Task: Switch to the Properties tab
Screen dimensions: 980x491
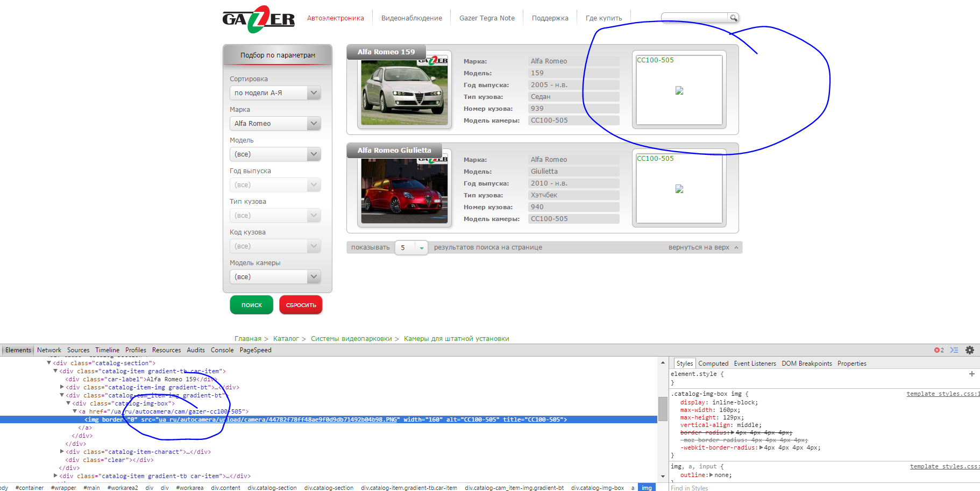Action: click(x=852, y=364)
